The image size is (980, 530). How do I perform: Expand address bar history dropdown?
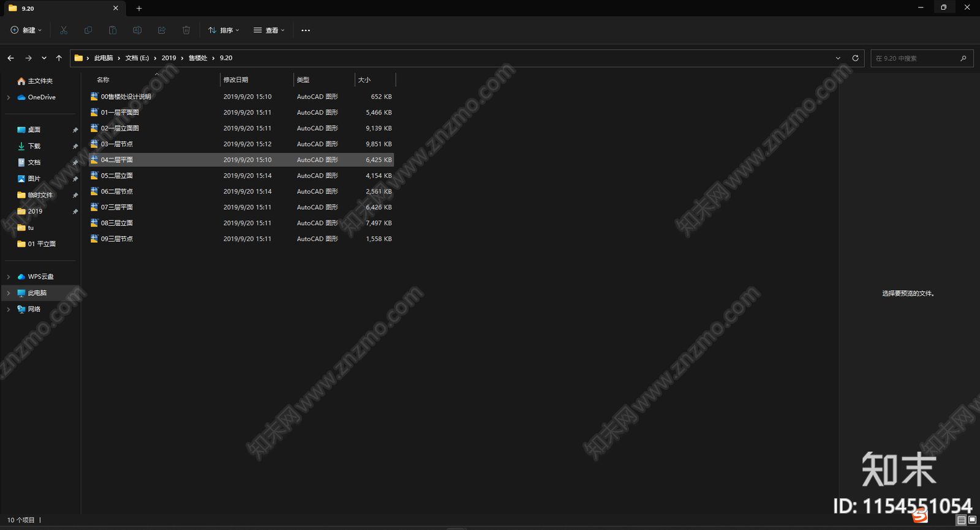pos(838,58)
